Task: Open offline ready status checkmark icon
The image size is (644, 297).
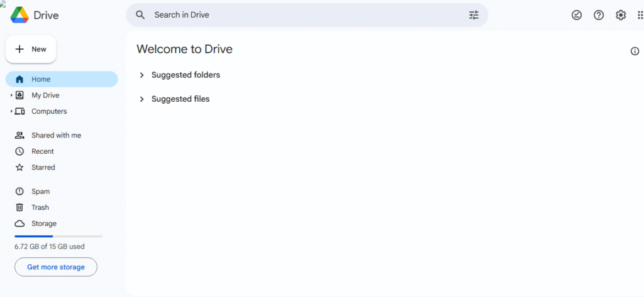Action: (x=577, y=15)
